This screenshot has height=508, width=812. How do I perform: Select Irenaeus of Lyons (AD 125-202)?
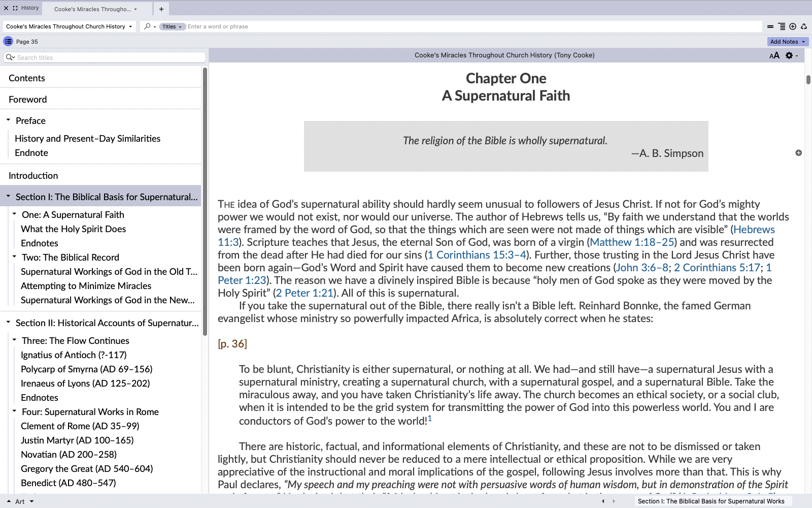click(x=85, y=384)
